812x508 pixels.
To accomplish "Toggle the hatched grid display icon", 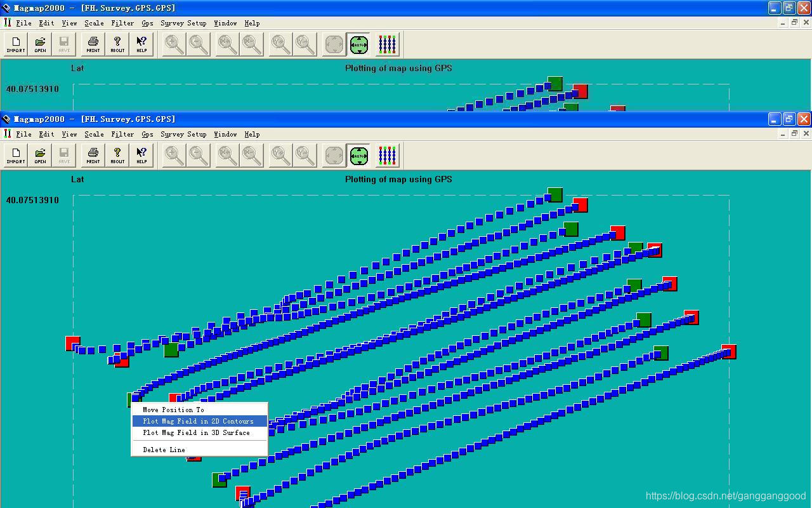I will tap(333, 155).
